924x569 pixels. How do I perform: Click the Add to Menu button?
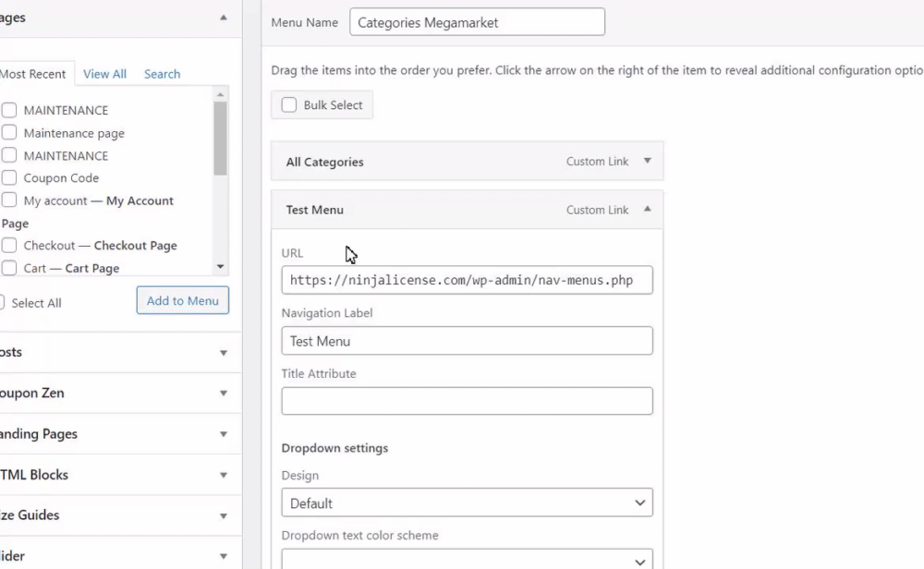point(182,300)
